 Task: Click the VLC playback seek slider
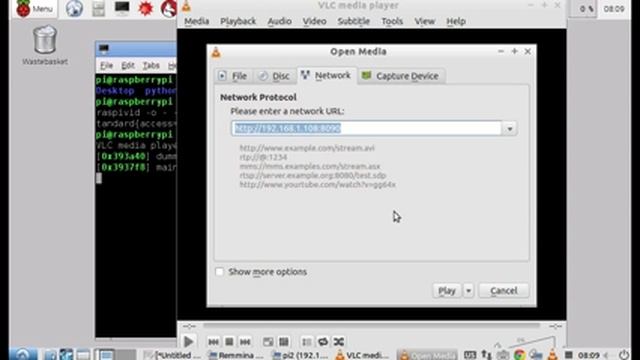tap(371, 326)
